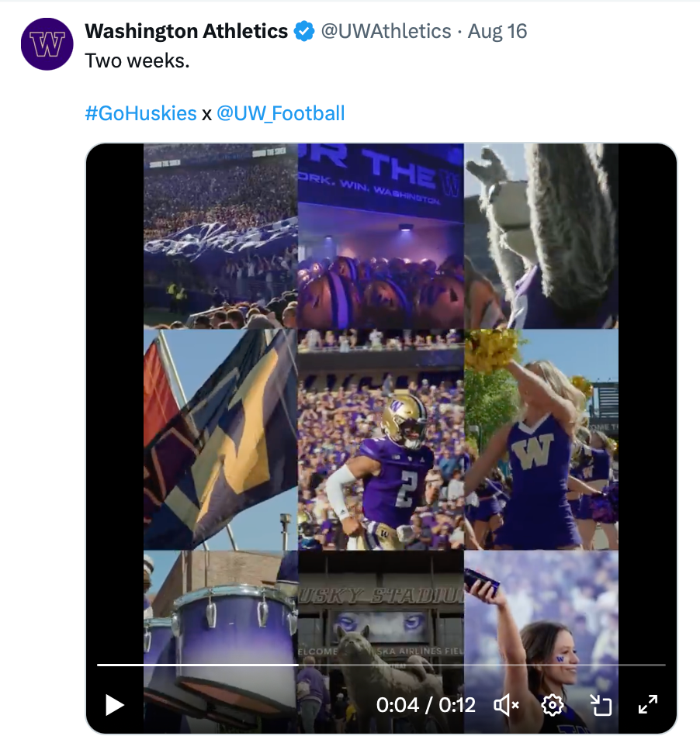Image resolution: width=700 pixels, height=743 pixels.
Task: Click the purple marching drum panel
Action: [220, 628]
